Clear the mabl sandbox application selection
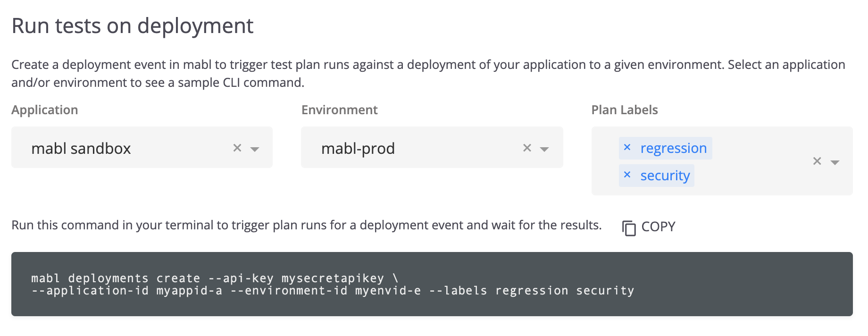The width and height of the screenshot is (868, 336). point(237,148)
